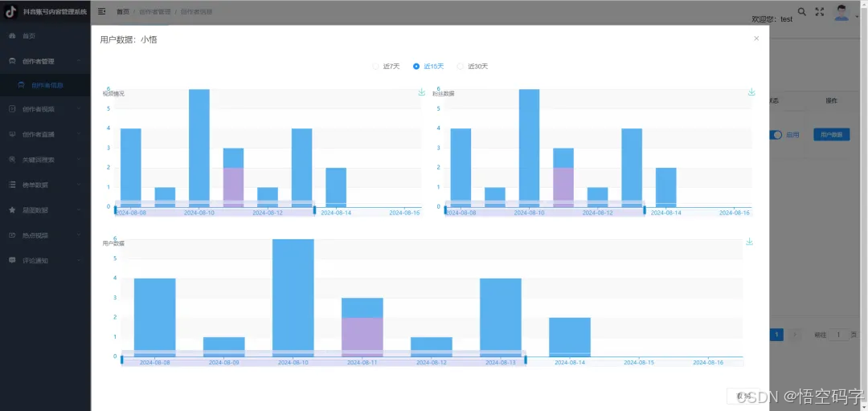Select the 近7天 radio option
The image size is (868, 411).
tap(386, 67)
